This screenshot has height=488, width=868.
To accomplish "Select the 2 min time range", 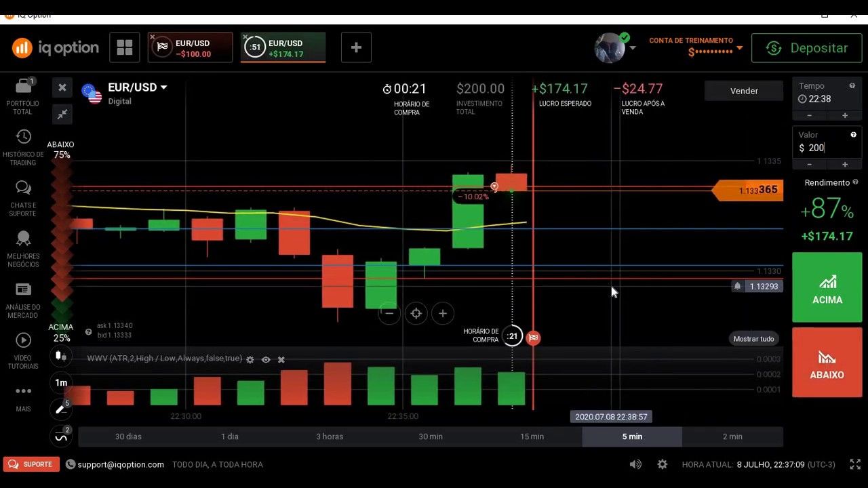I will click(732, 436).
